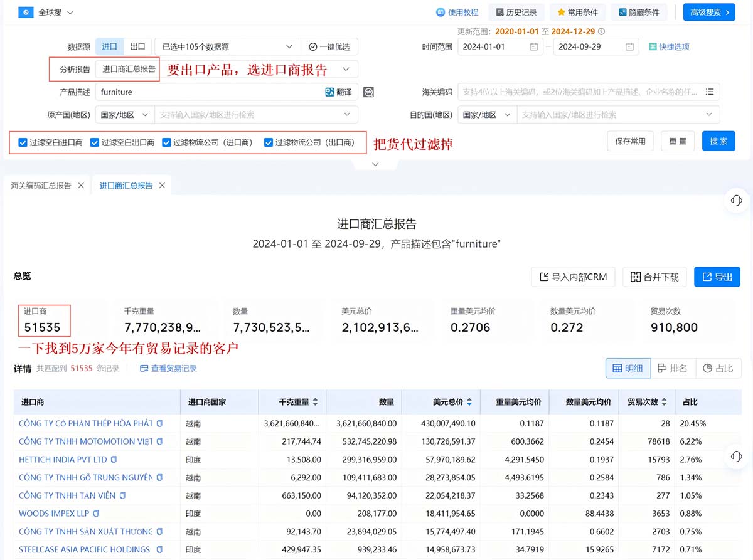Image resolution: width=753 pixels, height=560 pixels.
Task: Click the help icon next to update range
Action: tap(601, 31)
